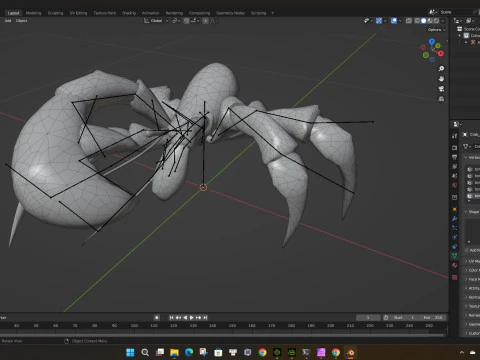
Task: Open the World properties tab
Action: tap(455, 185)
